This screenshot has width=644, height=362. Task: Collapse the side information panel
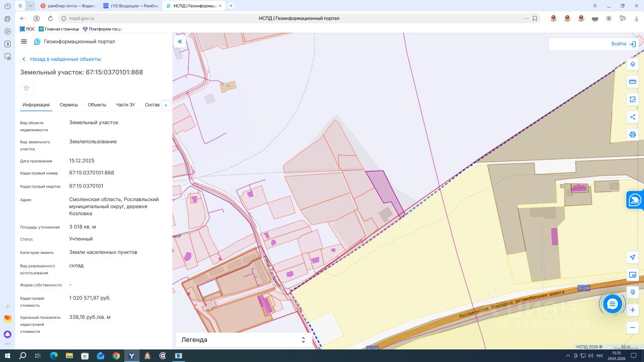(x=180, y=42)
